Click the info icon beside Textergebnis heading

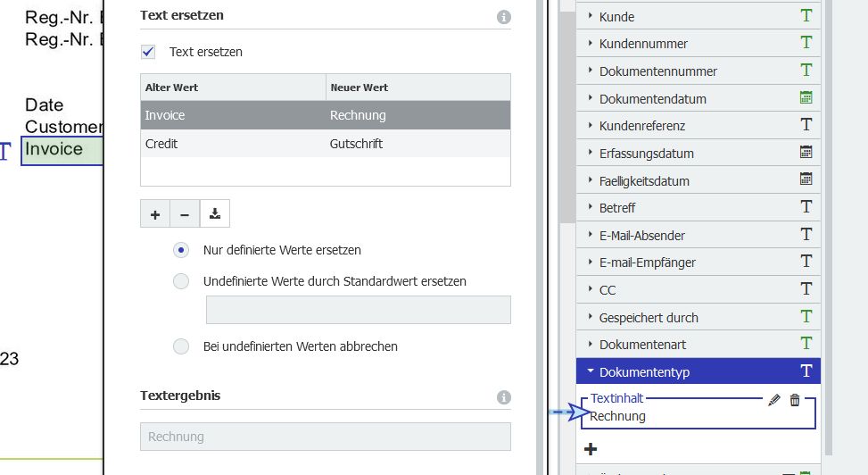pos(503,397)
